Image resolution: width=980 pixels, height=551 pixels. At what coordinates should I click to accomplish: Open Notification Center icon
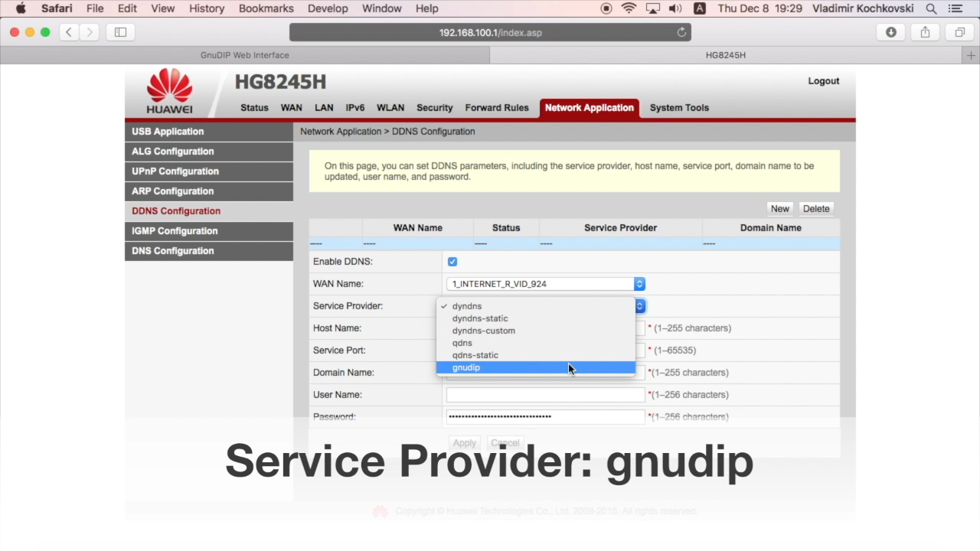pos(955,8)
